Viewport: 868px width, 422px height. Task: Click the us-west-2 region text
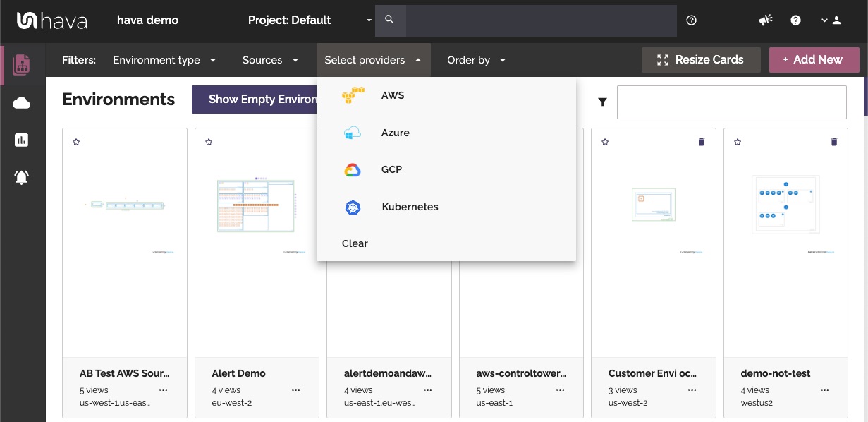[x=628, y=403]
